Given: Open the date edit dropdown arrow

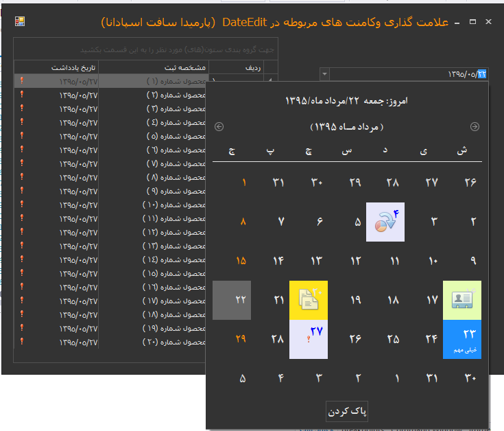Looking at the screenshot, I should pos(325,73).
